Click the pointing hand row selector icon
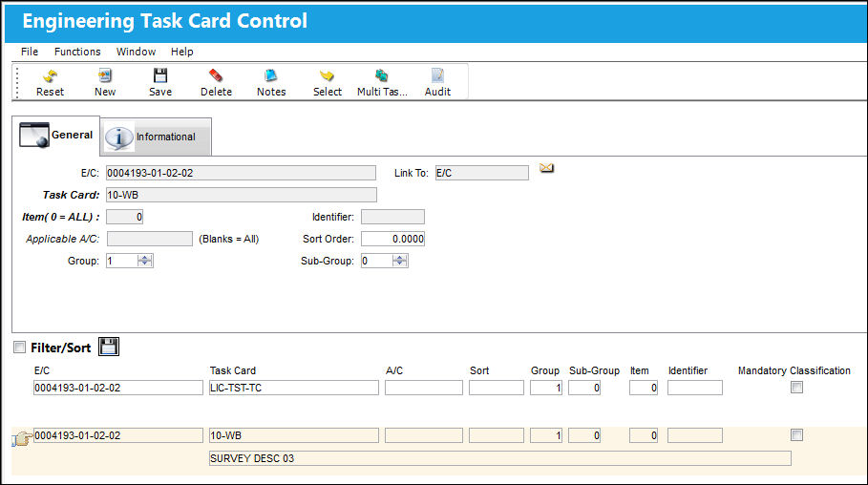 (x=22, y=439)
